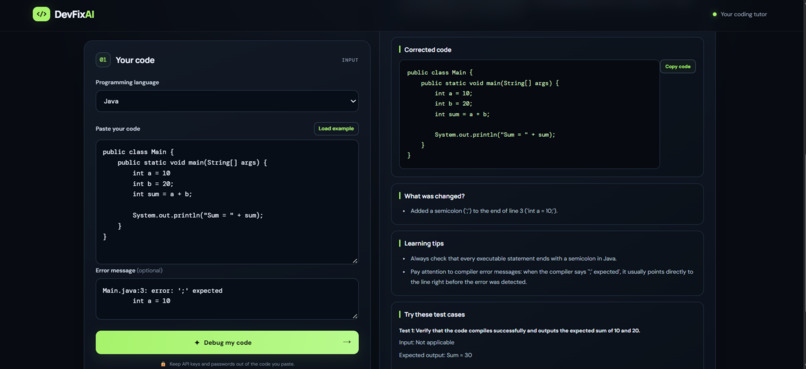This screenshot has width=806, height=369.
Task: Click the 'Paste your code' label
Action: pyautogui.click(x=118, y=128)
